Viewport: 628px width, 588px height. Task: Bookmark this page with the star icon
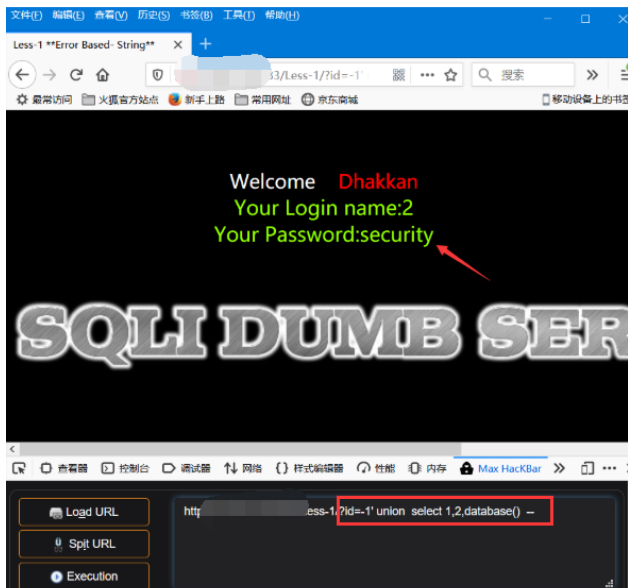pyautogui.click(x=451, y=75)
